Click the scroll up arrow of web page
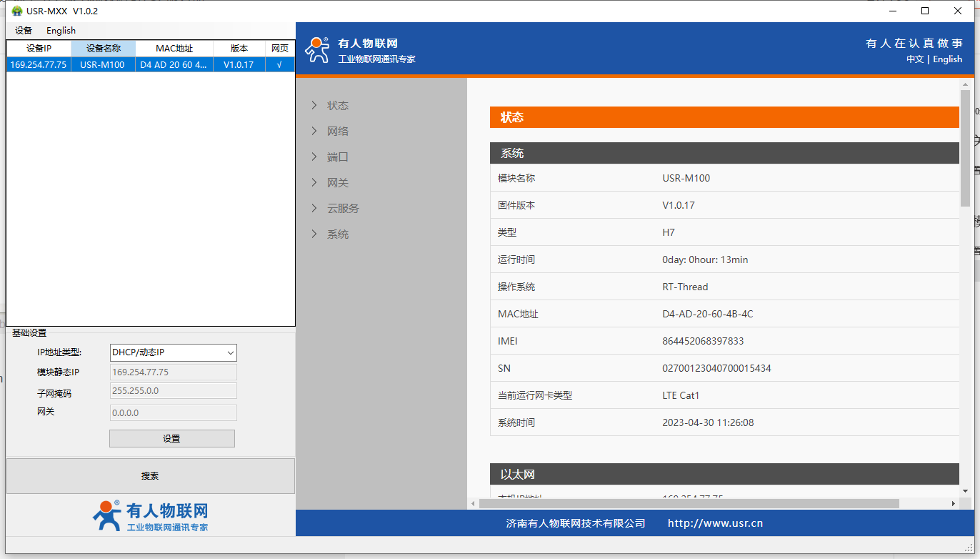The image size is (980, 559). [x=965, y=84]
